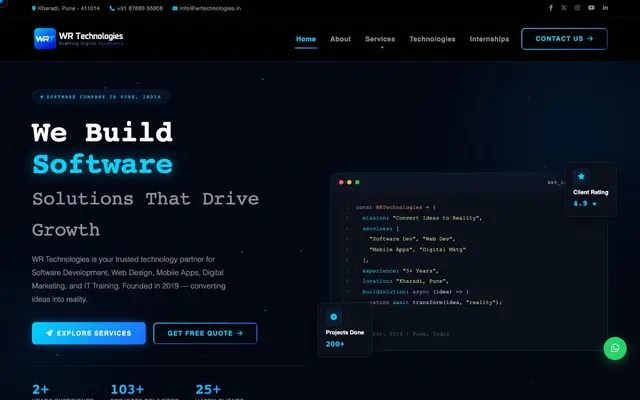The image size is (640, 400).
Task: Open the green WhatsApp chat button
Action: point(615,348)
